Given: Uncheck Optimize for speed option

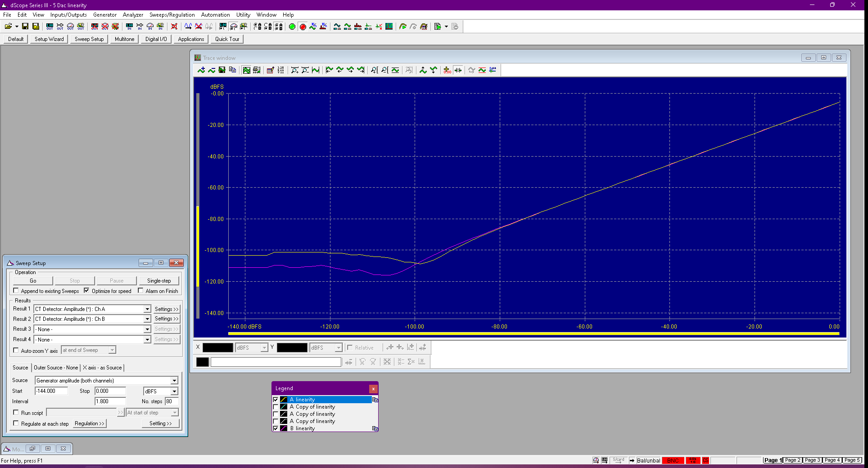Looking at the screenshot, I should [x=86, y=291].
